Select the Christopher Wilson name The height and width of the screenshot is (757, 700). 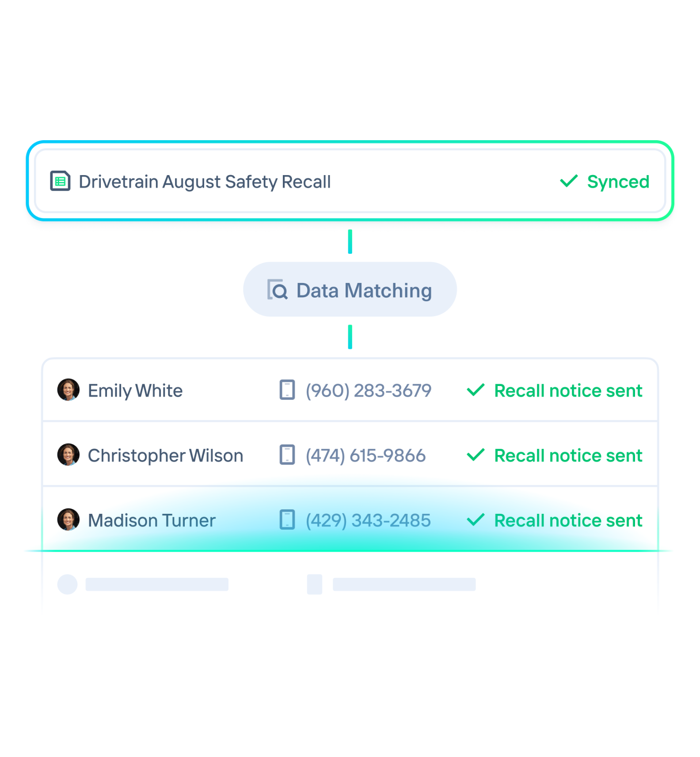tap(166, 456)
